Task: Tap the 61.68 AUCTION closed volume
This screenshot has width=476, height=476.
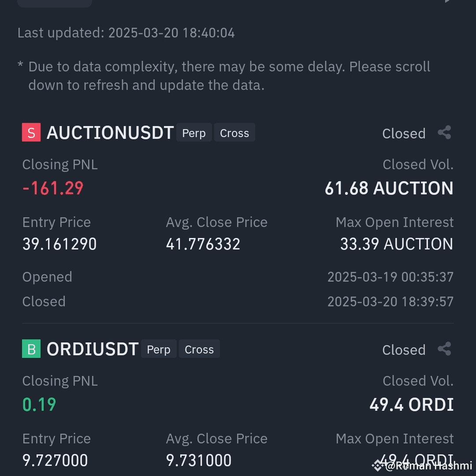Action: [389, 188]
